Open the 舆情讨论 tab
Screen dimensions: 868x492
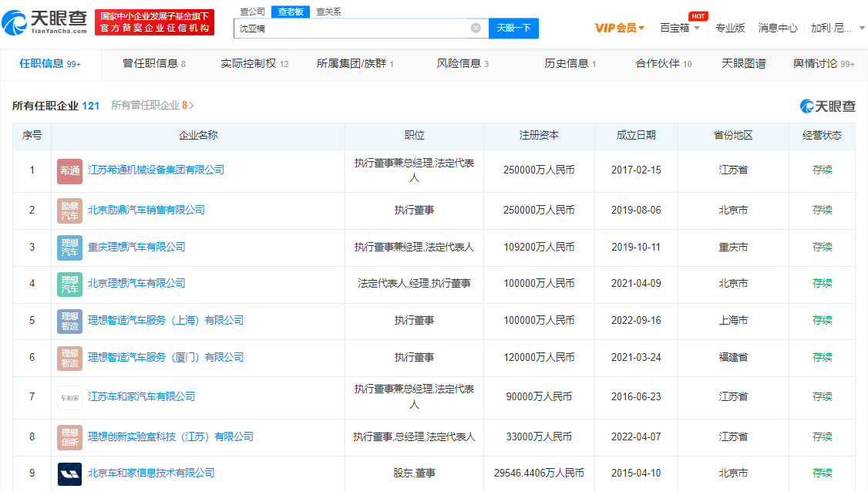[x=824, y=64]
